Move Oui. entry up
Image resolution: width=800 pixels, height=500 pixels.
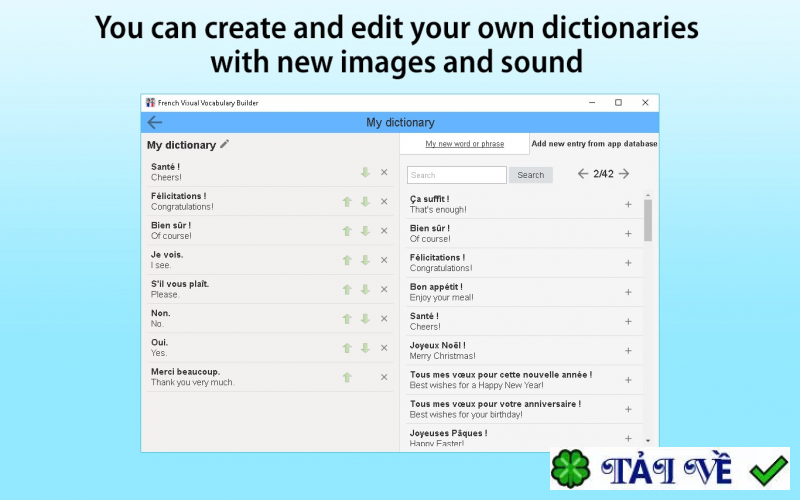pyautogui.click(x=347, y=348)
